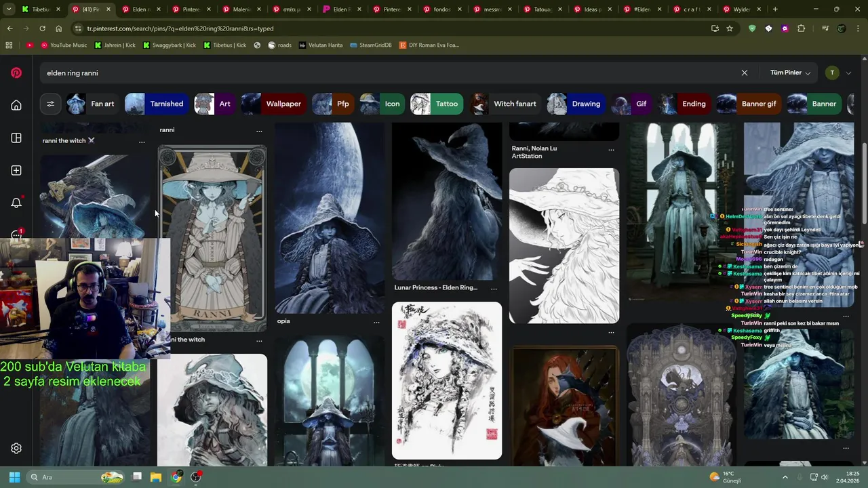Open the Pinterest boards icon in sidebar
Image resolution: width=868 pixels, height=488 pixels.
(16, 138)
